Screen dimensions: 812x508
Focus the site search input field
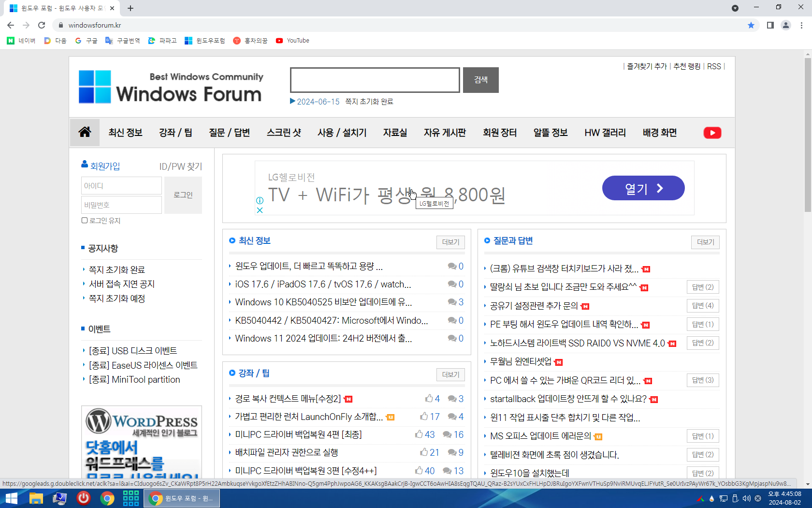click(x=375, y=80)
